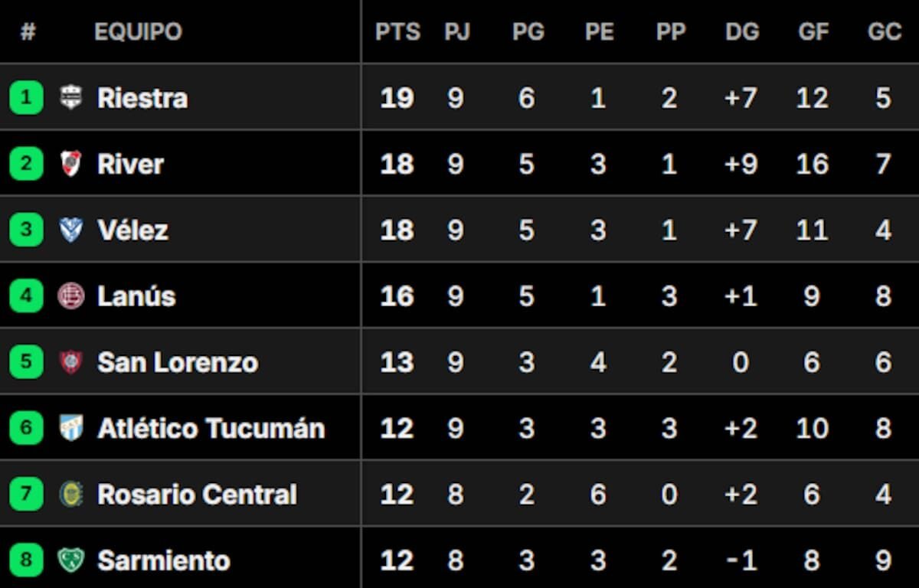Open the Atlético Tucumán team link
919x588 pixels.
[x=211, y=429]
